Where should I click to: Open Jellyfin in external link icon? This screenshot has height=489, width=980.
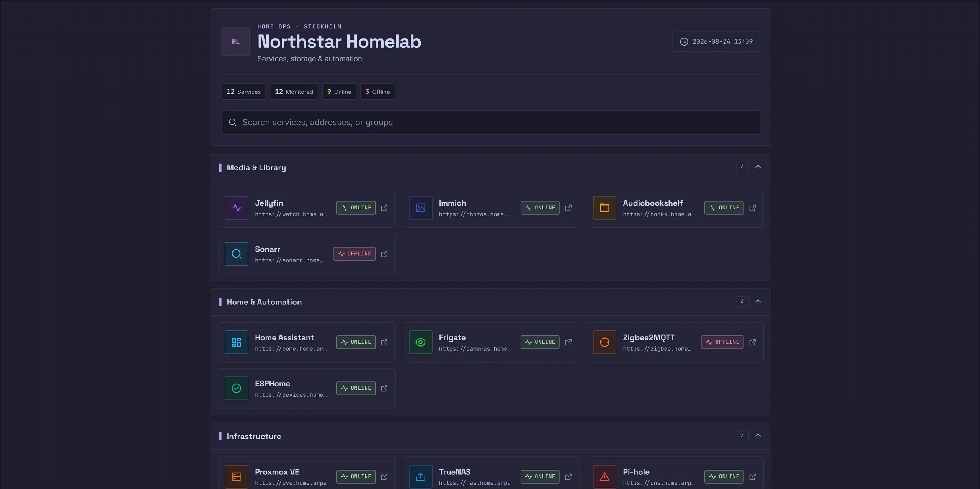384,208
